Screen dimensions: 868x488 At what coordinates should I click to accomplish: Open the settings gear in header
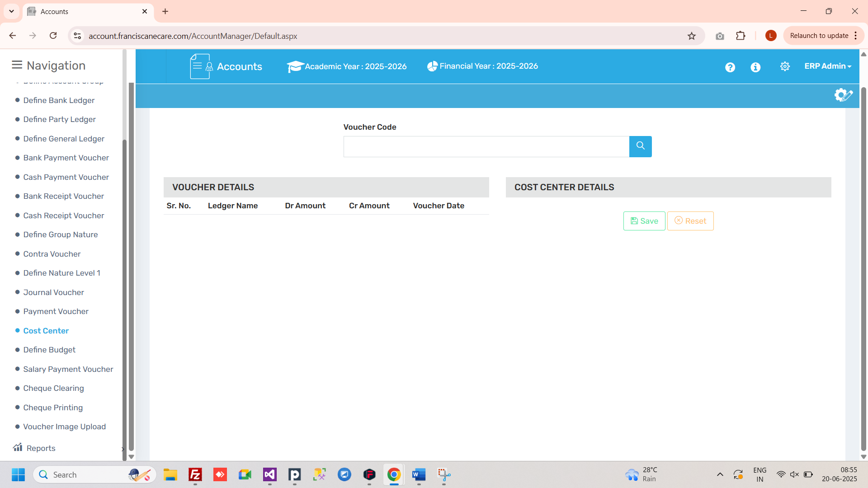coord(785,66)
